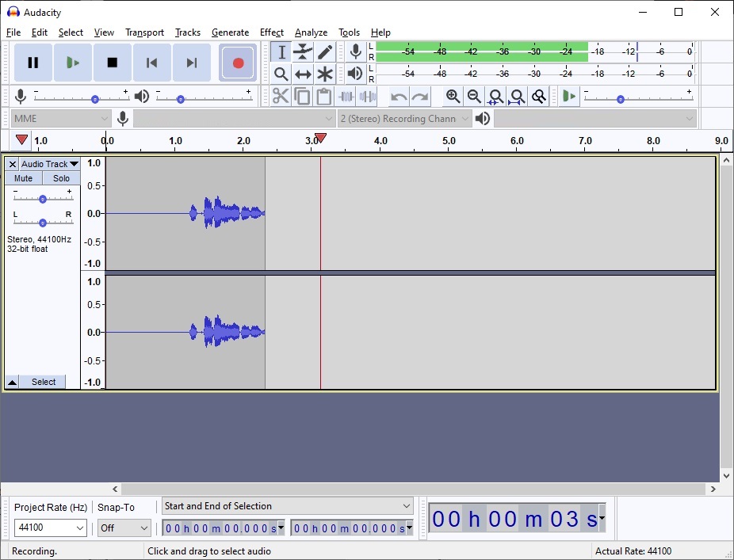Close the Audio Track with X

coord(13,164)
